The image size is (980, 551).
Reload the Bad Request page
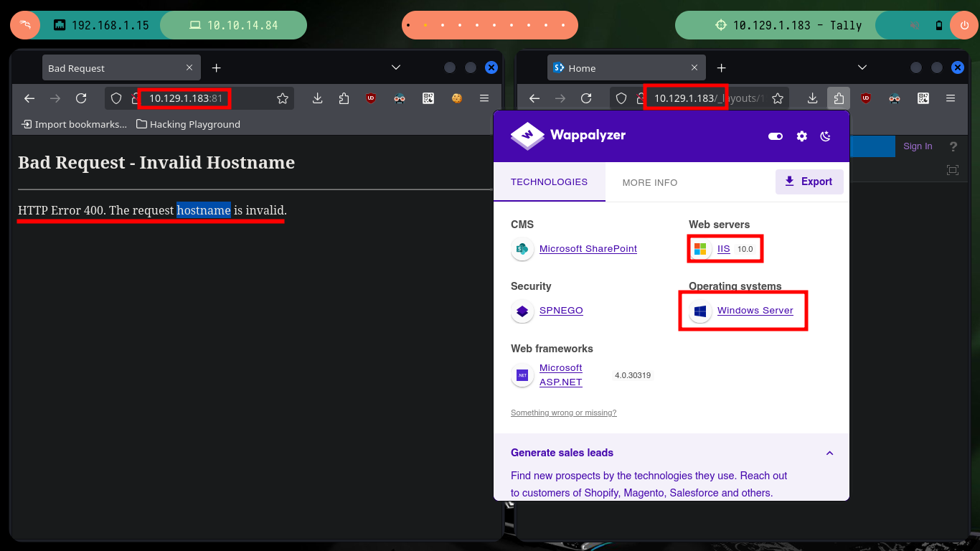click(81, 98)
